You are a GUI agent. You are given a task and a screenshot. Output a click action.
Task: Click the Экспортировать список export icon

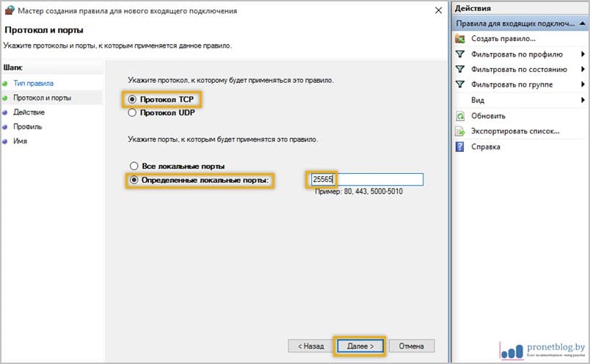(x=460, y=131)
